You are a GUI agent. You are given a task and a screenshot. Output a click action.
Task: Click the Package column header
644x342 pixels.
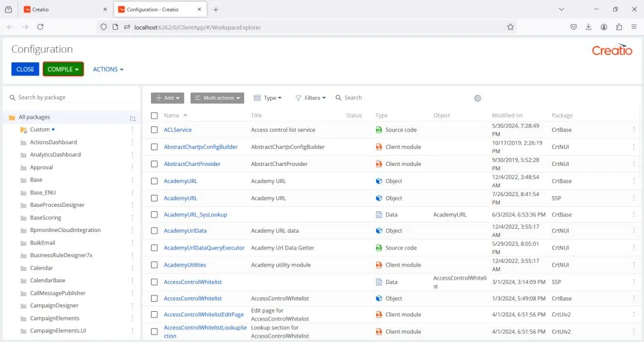point(562,116)
